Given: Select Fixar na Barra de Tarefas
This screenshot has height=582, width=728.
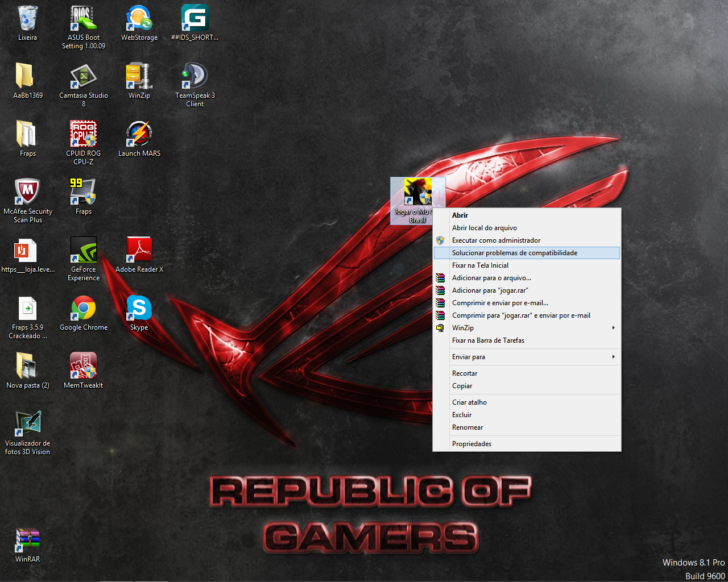Looking at the screenshot, I should point(488,340).
